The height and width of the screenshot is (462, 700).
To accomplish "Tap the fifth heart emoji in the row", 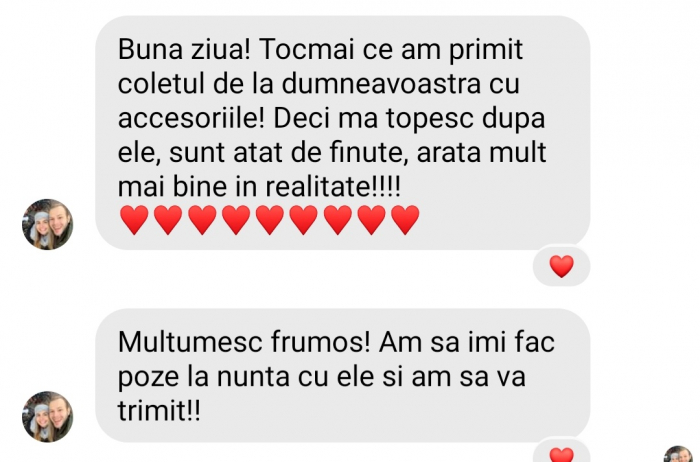I will 270,220.
